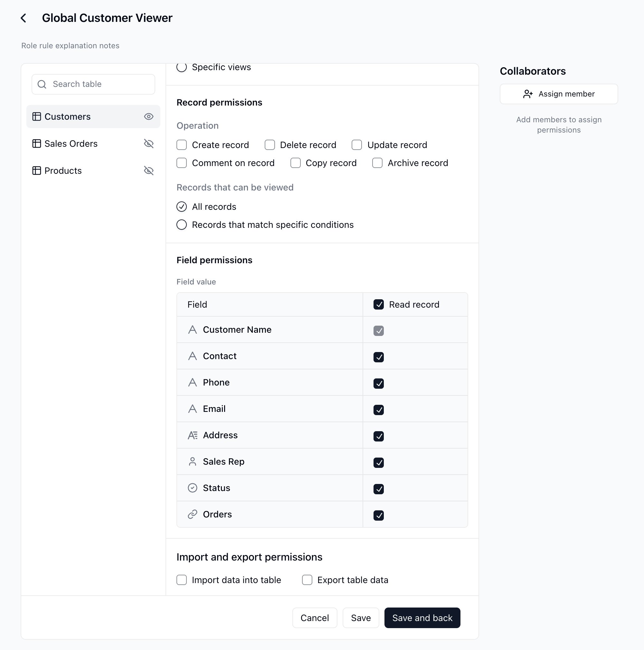Select the Specific views radio button
This screenshot has width=644, height=650.
point(182,67)
